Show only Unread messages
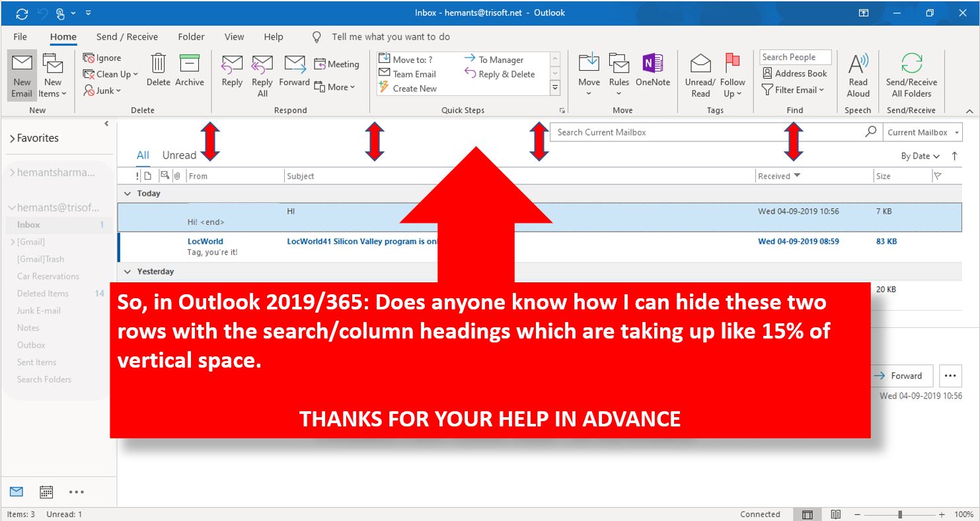 (x=179, y=155)
